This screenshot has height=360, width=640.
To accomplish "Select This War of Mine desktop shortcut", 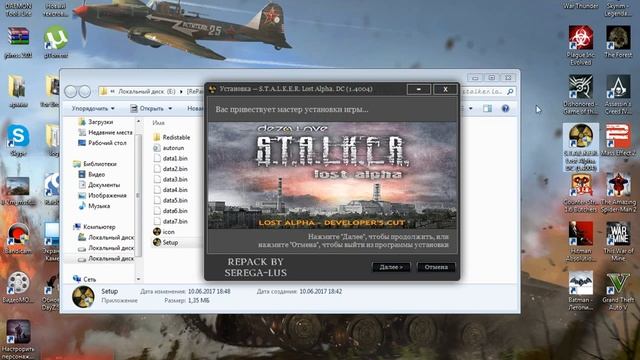I will pos(618,242).
